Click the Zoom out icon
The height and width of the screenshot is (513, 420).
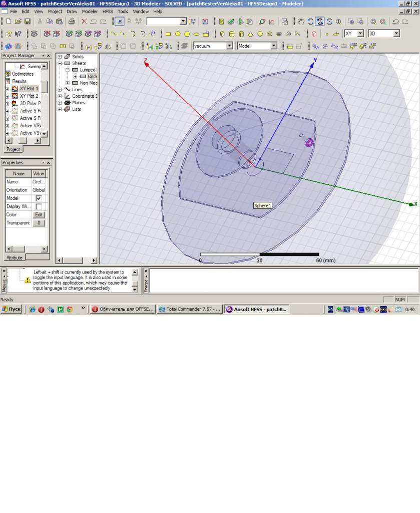pyautogui.click(x=360, y=22)
